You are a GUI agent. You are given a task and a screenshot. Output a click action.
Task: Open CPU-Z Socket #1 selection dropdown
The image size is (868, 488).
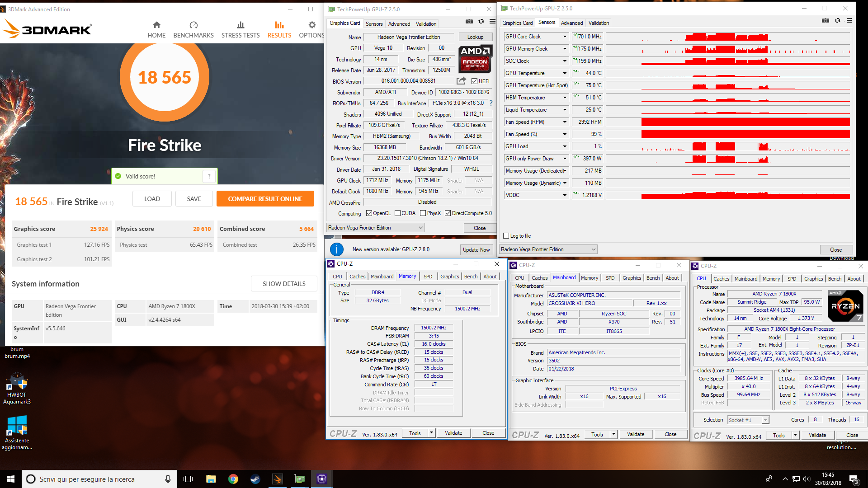(748, 420)
